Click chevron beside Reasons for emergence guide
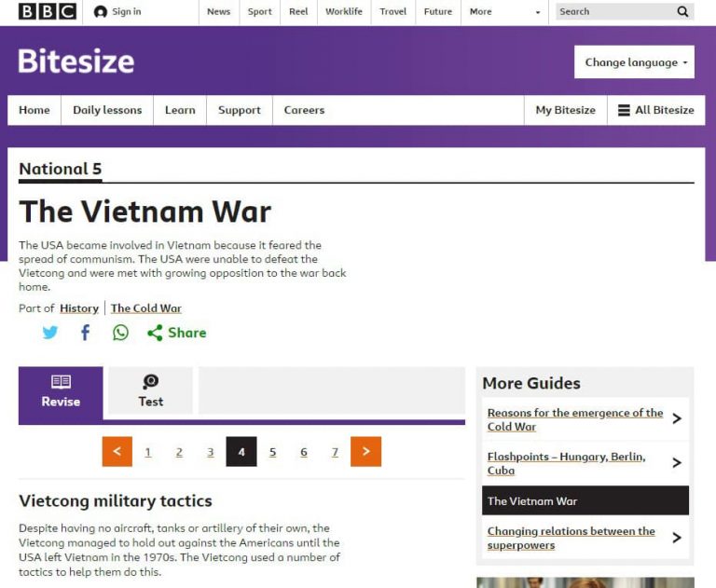The image size is (716, 588). pyautogui.click(x=677, y=418)
